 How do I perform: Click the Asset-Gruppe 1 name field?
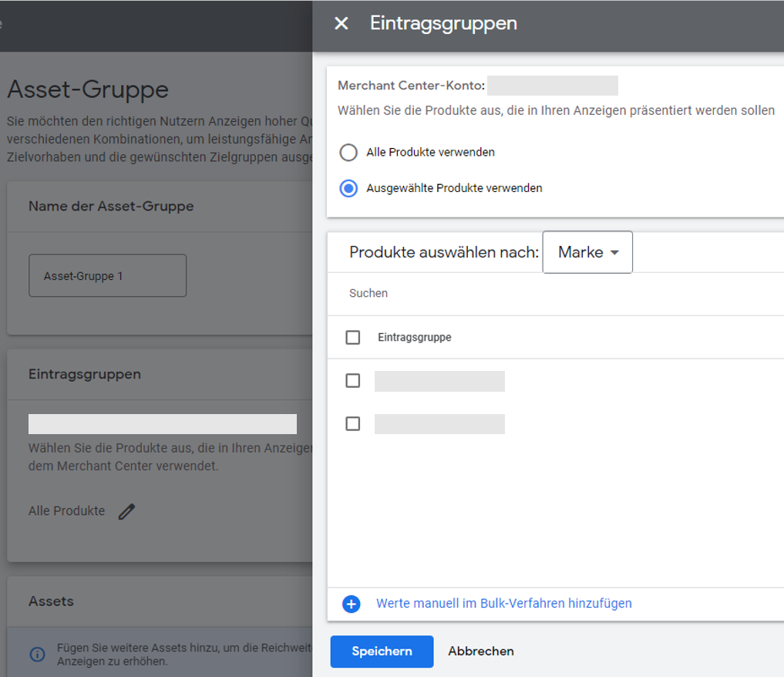pos(107,275)
